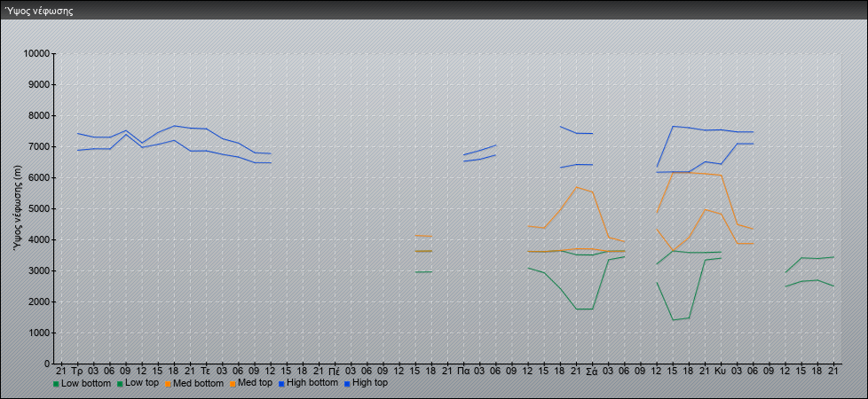Click the Πέ day label on x-axis
Screen dimensions: 868x399
pos(334,371)
